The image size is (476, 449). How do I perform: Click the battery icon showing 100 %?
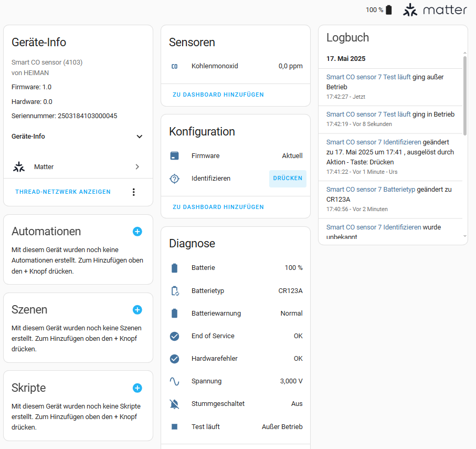[x=388, y=10]
